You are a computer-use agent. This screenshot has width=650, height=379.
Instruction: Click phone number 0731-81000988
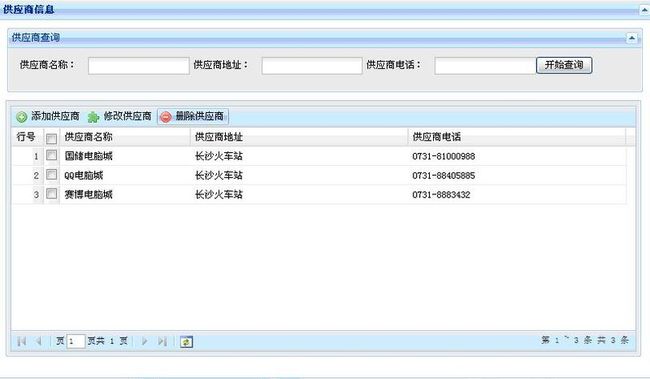(x=444, y=156)
